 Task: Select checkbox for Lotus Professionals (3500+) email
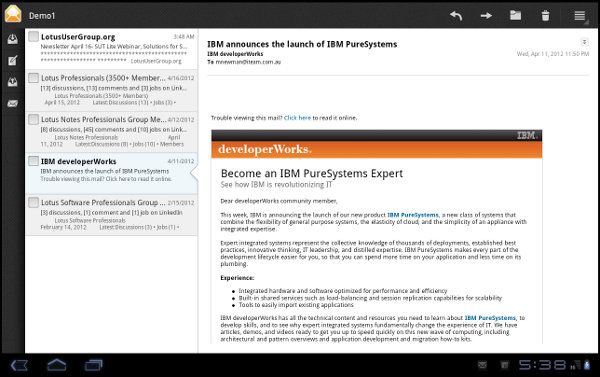[33, 78]
